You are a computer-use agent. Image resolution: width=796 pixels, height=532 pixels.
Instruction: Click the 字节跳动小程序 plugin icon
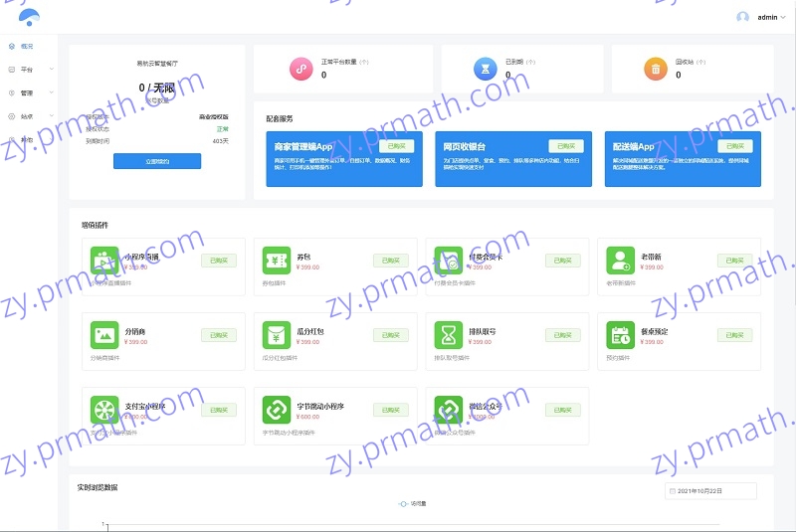277,410
